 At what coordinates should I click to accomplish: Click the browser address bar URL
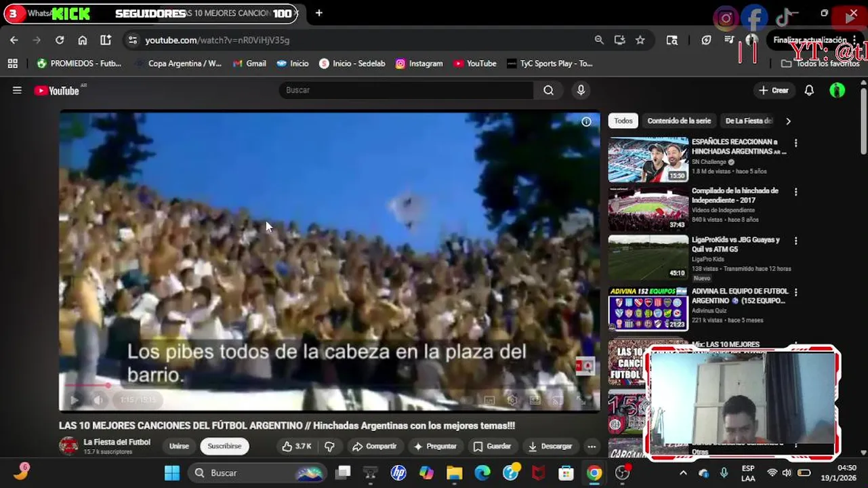[218, 40]
